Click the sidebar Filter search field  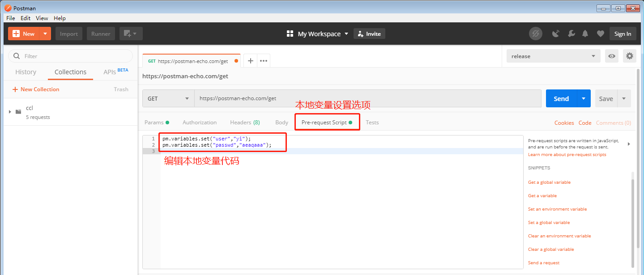click(x=70, y=56)
